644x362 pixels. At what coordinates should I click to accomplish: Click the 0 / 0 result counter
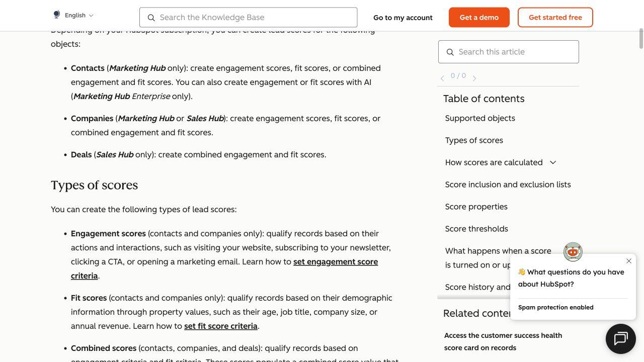458,76
